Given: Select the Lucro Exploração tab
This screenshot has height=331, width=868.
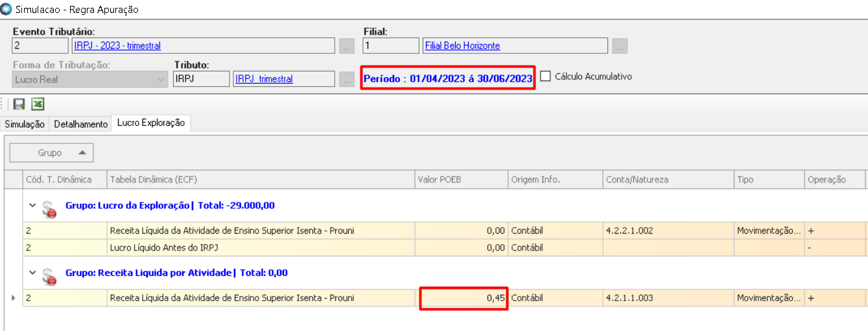Looking at the screenshot, I should point(151,123).
